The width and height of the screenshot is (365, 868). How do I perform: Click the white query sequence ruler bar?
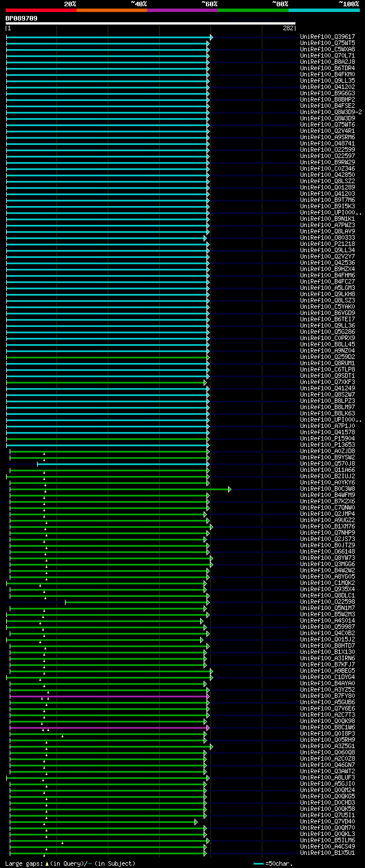(x=151, y=23)
